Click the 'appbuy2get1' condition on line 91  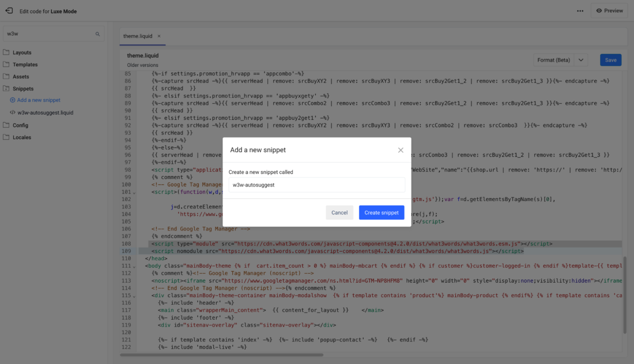240,119
